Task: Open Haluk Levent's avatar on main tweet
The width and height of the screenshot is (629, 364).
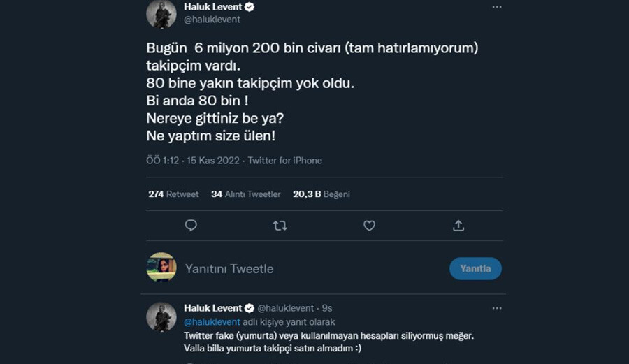Action: click(x=161, y=14)
